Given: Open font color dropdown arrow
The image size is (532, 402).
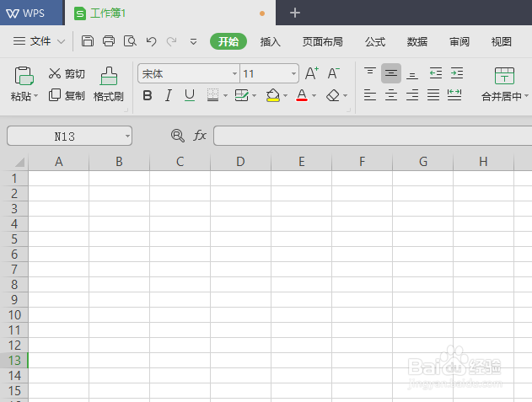Looking at the screenshot, I should (x=314, y=96).
